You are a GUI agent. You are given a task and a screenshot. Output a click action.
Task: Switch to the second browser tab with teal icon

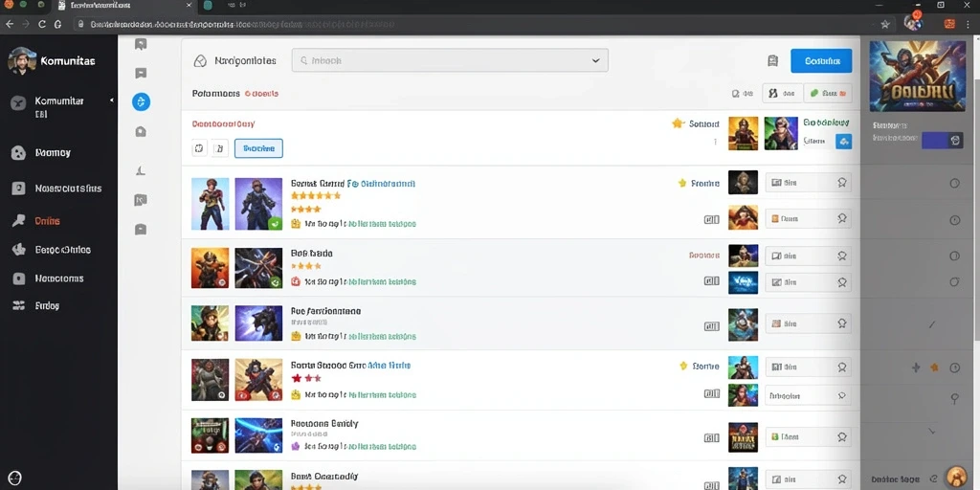(208, 6)
